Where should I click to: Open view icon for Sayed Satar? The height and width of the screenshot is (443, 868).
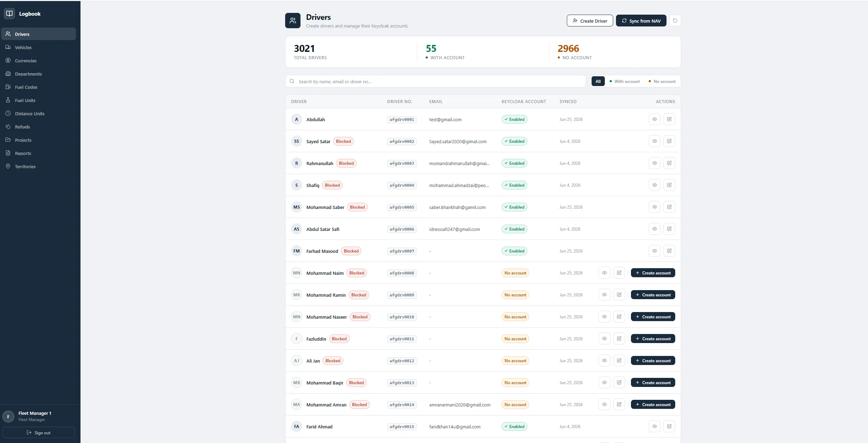pos(654,141)
